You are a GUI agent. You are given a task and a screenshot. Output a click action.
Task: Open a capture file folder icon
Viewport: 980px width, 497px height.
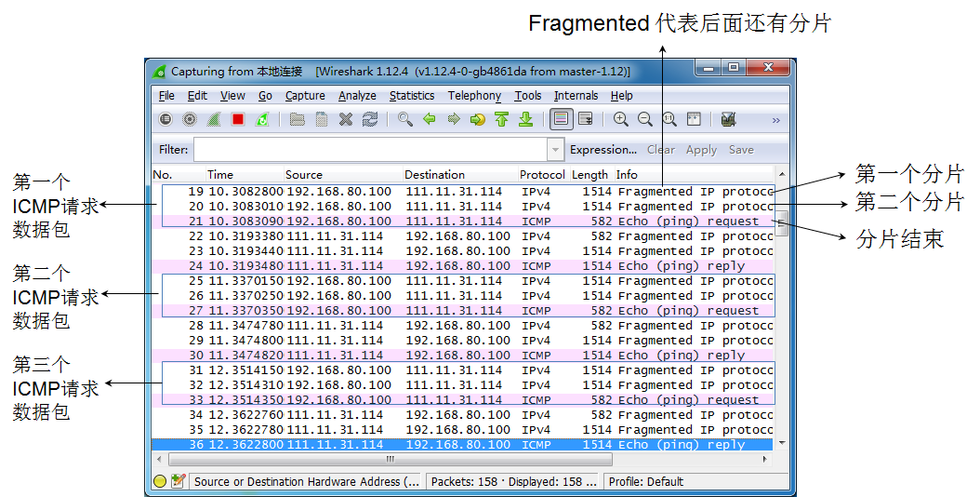pyautogui.click(x=298, y=119)
